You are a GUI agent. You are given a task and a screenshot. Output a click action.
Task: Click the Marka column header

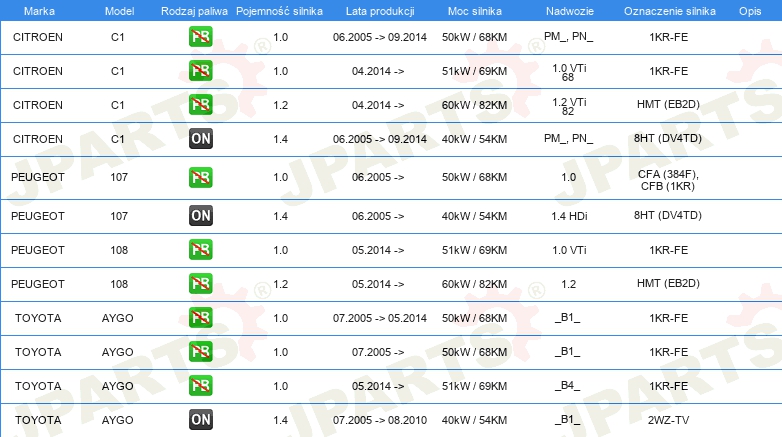[x=39, y=11]
